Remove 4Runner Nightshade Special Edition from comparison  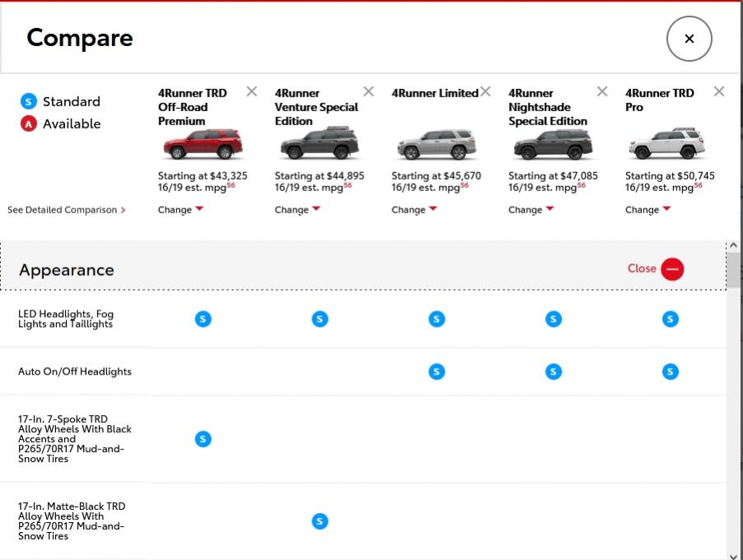coord(602,91)
